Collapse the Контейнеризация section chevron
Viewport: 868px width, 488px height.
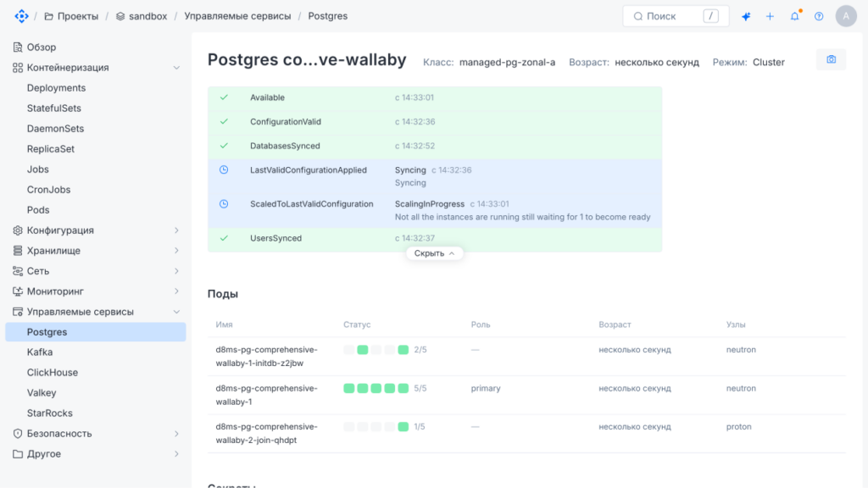pyautogui.click(x=176, y=68)
